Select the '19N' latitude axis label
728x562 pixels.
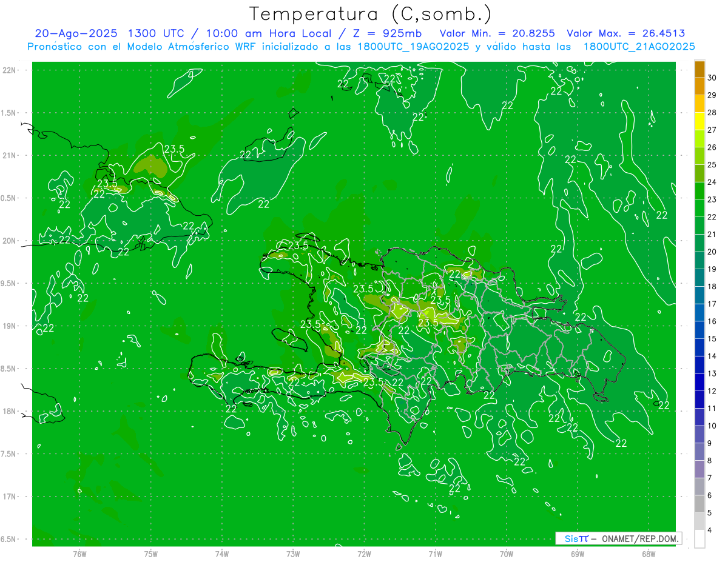[x=10, y=326]
